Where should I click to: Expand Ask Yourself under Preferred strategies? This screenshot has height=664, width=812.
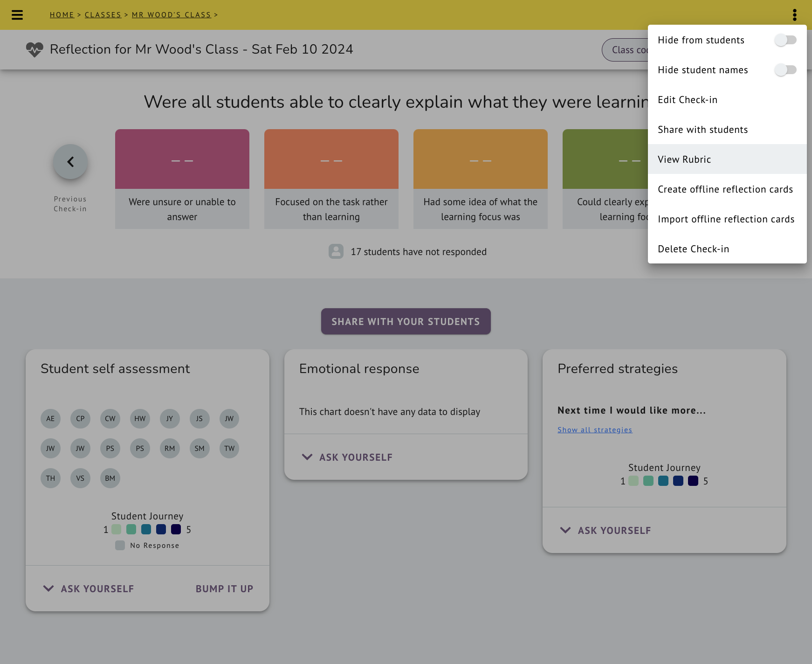(606, 530)
